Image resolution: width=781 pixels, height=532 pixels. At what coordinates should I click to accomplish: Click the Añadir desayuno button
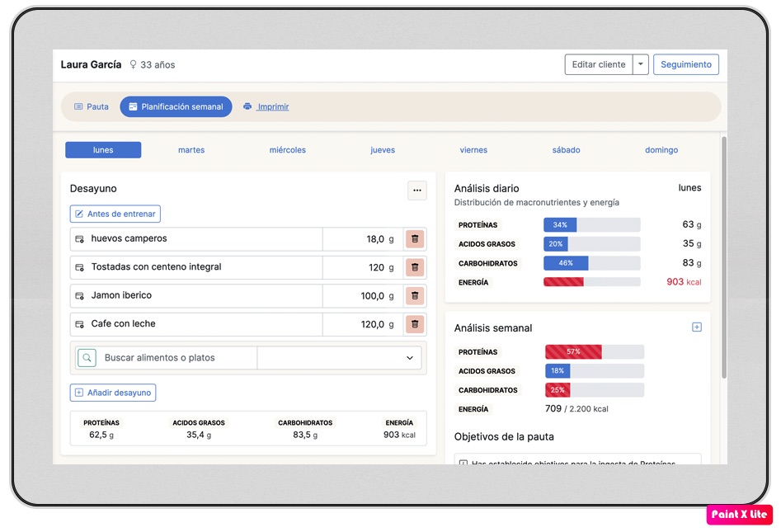point(113,393)
